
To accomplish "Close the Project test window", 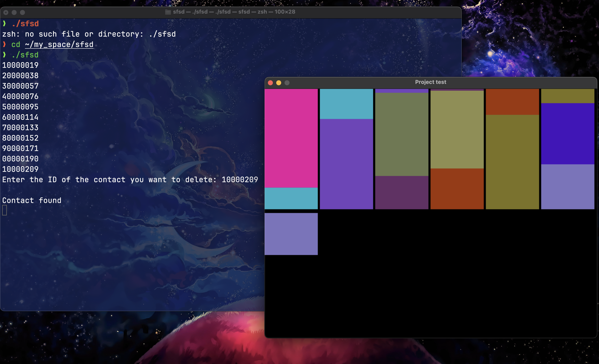I will point(270,83).
